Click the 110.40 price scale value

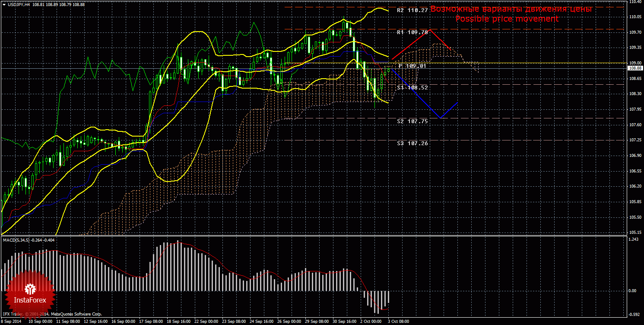634,2
